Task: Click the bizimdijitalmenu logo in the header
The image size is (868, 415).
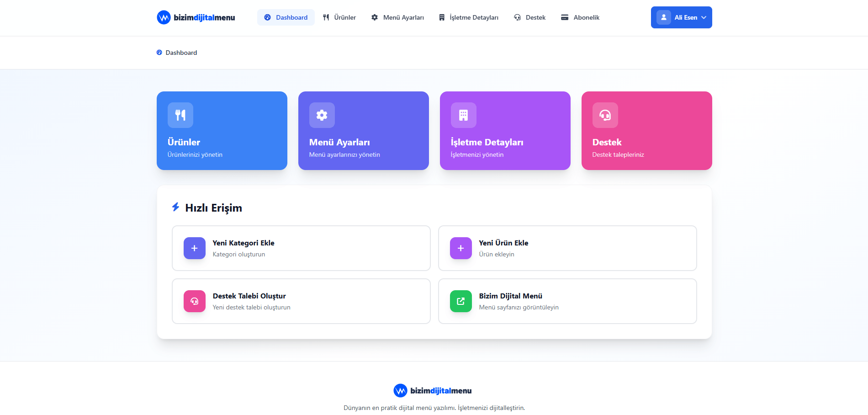Action: click(196, 17)
